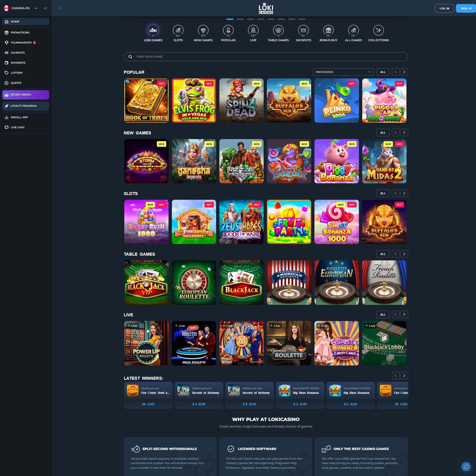Show next New Games with right arrow

tap(404, 133)
